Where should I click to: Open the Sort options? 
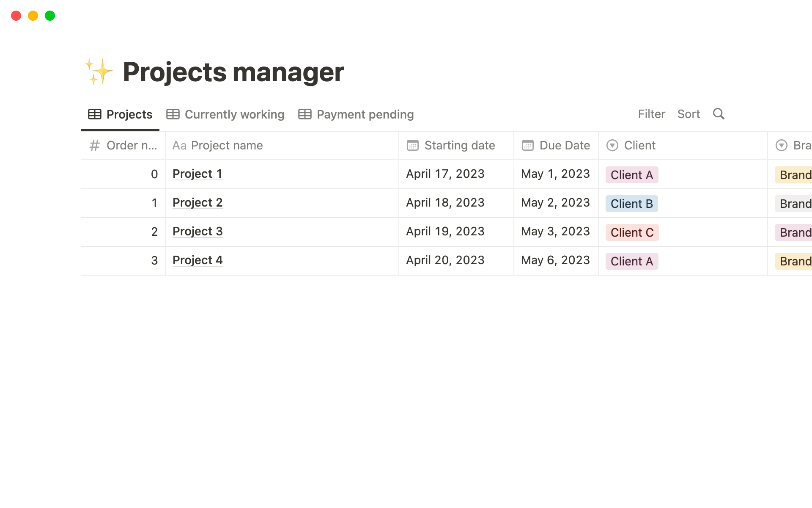tap(689, 114)
